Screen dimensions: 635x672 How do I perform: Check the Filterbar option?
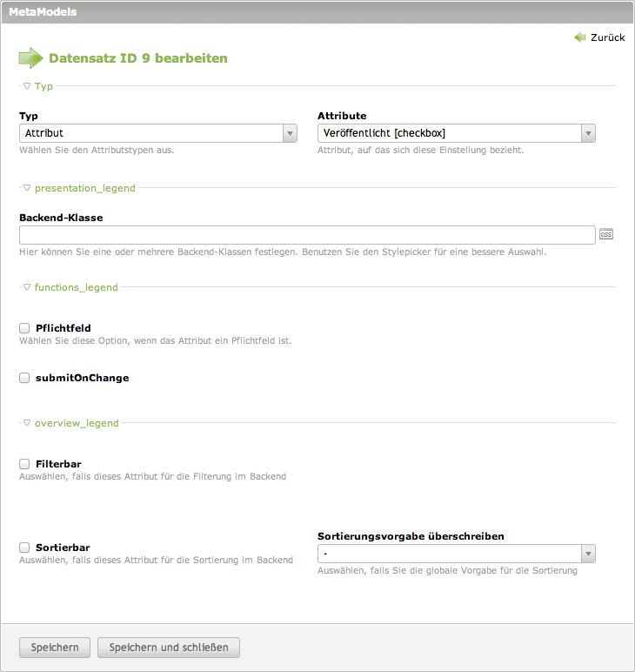coord(24,464)
